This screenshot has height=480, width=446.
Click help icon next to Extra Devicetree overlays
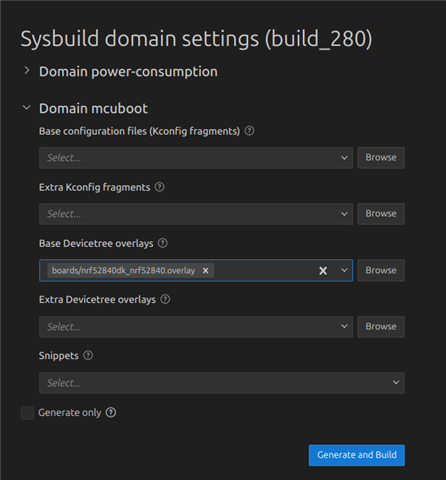point(165,299)
